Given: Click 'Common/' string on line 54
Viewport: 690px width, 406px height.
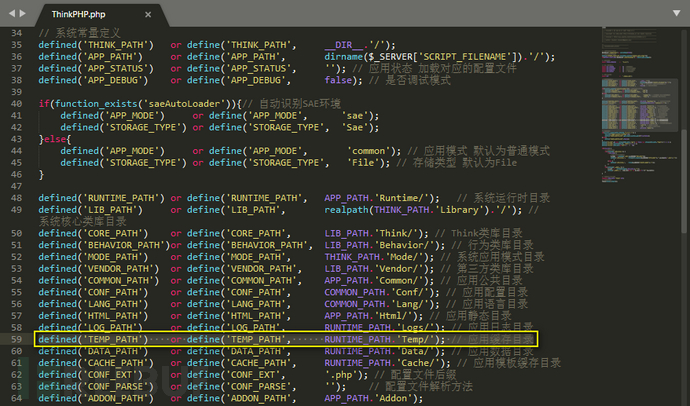Looking at the screenshot, I should [399, 281].
